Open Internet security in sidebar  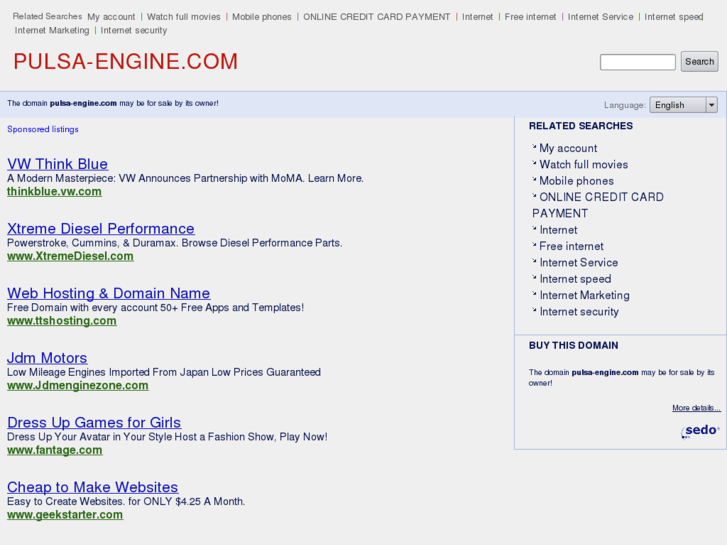click(x=579, y=312)
